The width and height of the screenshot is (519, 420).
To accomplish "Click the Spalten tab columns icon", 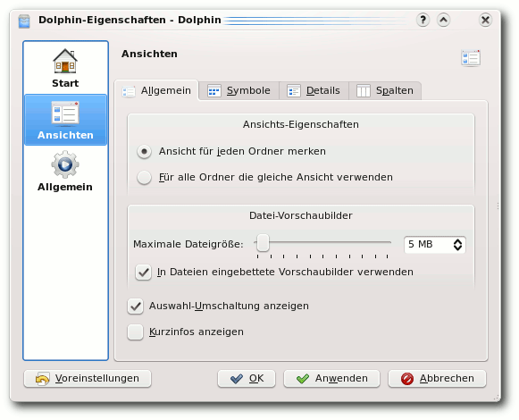I will coord(363,91).
